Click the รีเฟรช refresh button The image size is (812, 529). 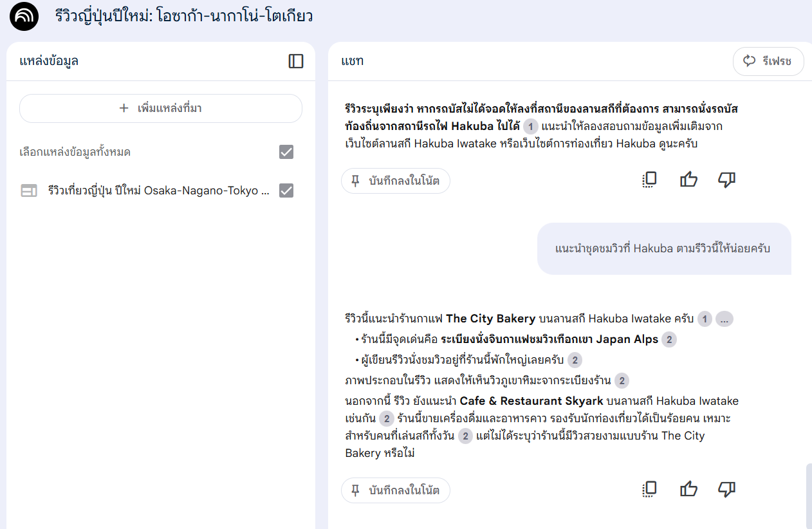point(768,61)
